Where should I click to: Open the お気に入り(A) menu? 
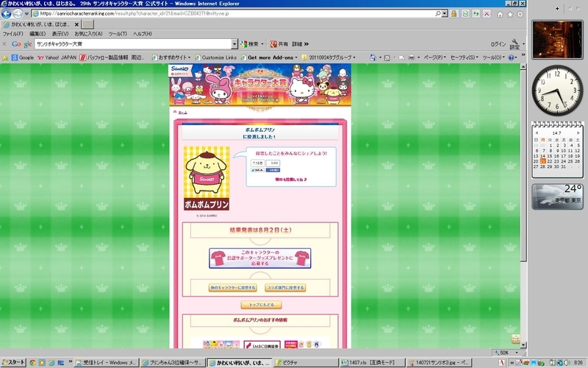88,34
